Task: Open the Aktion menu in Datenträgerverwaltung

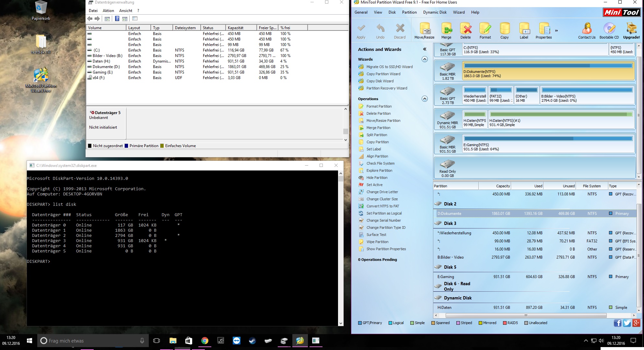Action: (108, 11)
